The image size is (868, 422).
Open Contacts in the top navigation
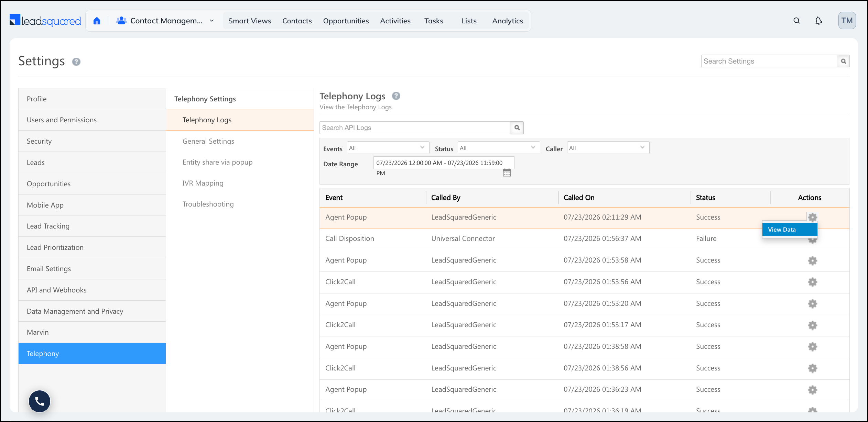point(297,21)
